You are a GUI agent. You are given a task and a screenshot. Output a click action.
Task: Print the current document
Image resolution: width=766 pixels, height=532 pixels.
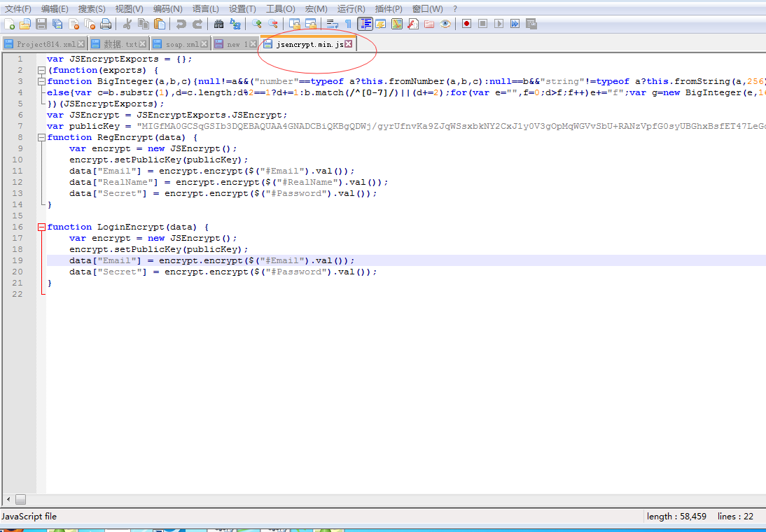(x=106, y=23)
